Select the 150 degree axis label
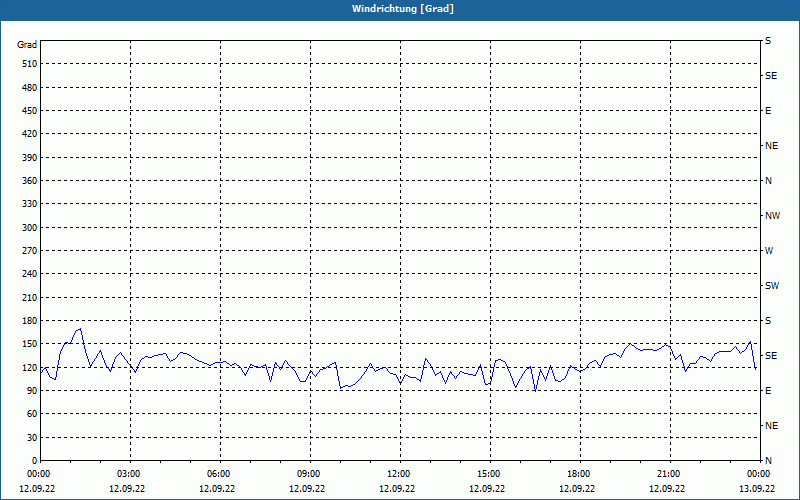Image resolution: width=800 pixels, height=500 pixels. point(30,344)
